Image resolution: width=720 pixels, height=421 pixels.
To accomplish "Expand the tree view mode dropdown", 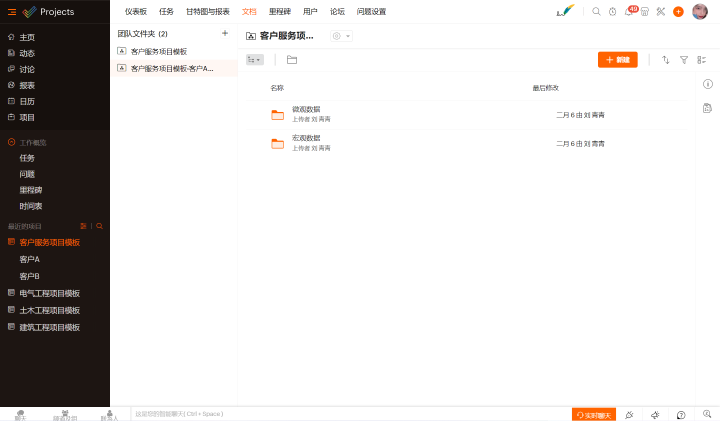I will [x=255, y=60].
